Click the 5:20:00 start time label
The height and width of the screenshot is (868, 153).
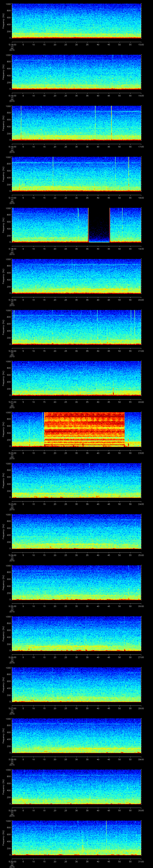point(12,351)
